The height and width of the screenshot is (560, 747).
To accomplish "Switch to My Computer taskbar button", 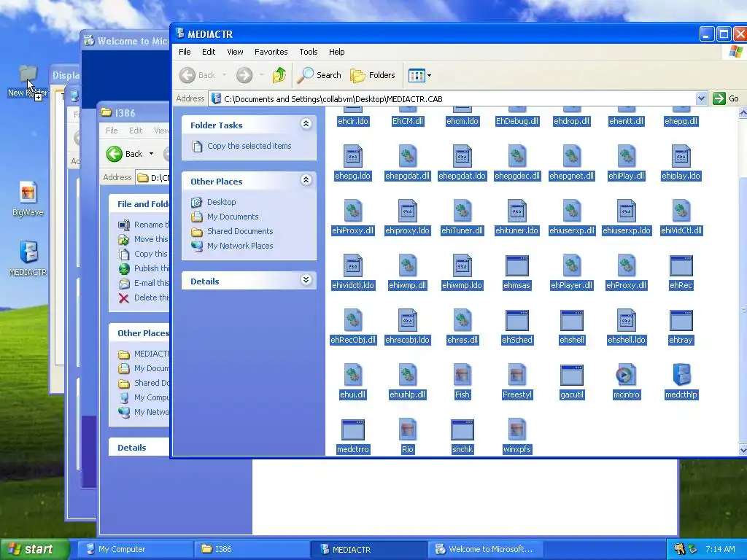I will coord(135,549).
